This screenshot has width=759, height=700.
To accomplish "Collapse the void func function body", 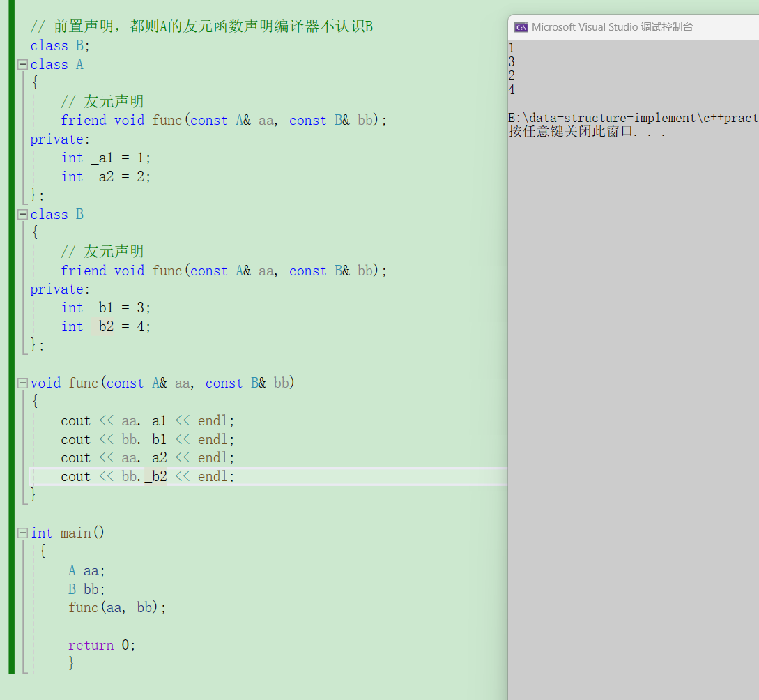I will (22, 383).
